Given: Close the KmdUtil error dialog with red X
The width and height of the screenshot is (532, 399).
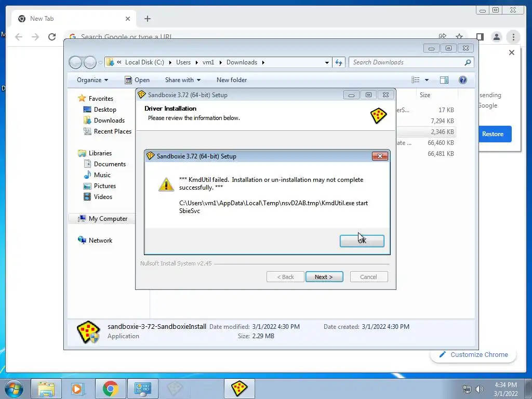Looking at the screenshot, I should (x=380, y=156).
